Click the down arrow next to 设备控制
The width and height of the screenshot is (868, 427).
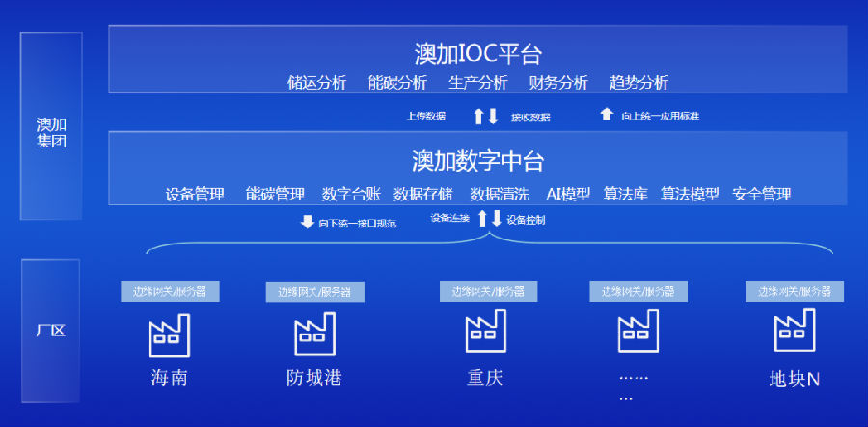(497, 219)
